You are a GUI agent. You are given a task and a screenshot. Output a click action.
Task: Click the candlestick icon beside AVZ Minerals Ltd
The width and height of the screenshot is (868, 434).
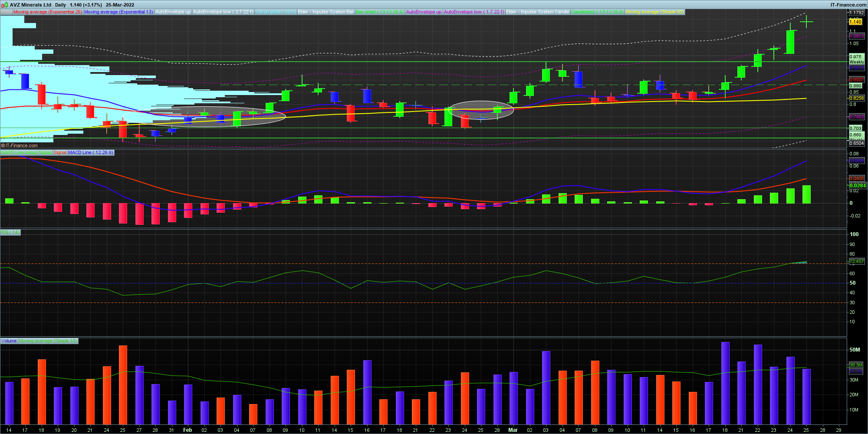[5, 5]
